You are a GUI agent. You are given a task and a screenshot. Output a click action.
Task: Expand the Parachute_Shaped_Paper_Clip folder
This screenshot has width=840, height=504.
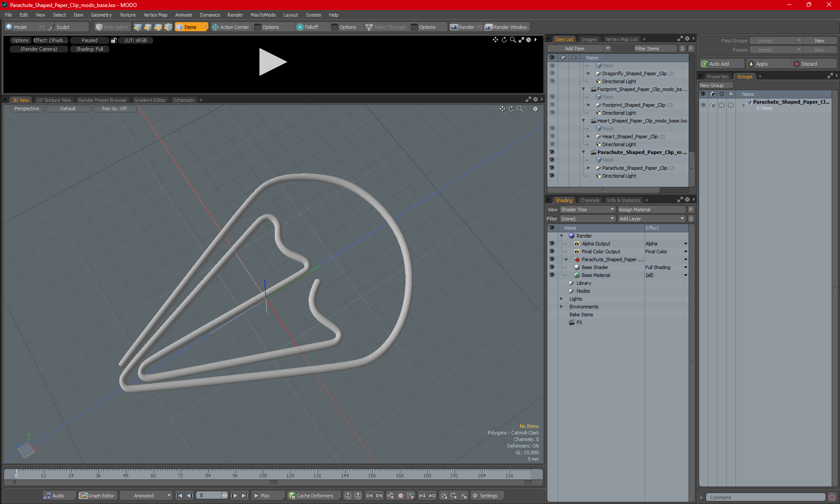click(588, 168)
